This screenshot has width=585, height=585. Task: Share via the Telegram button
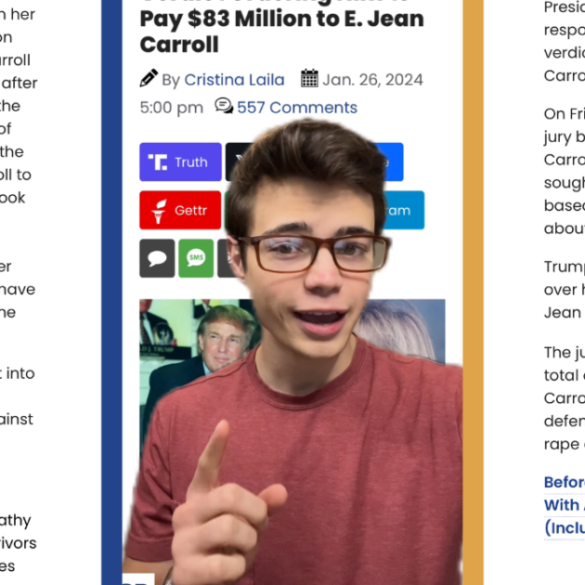[x=403, y=210]
